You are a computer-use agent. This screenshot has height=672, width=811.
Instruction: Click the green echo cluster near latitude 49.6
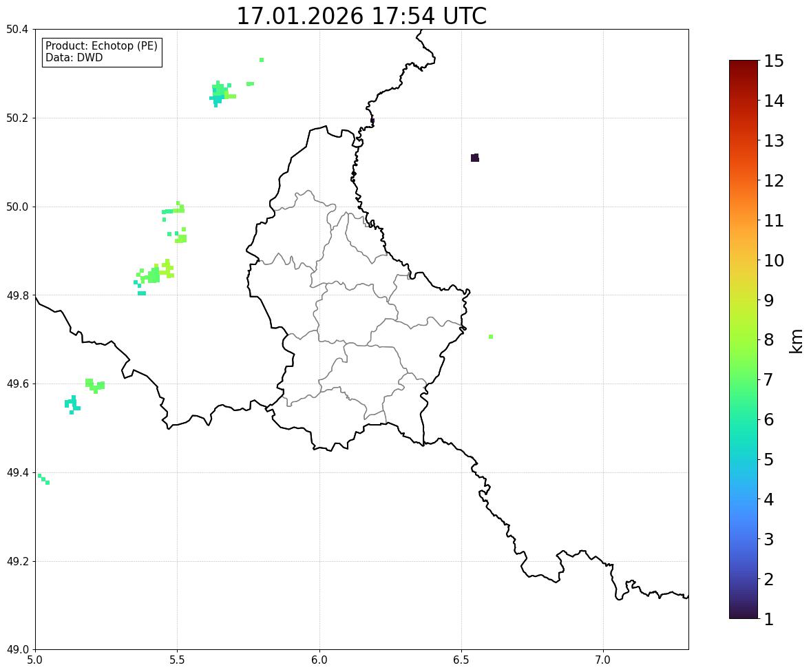click(x=95, y=386)
